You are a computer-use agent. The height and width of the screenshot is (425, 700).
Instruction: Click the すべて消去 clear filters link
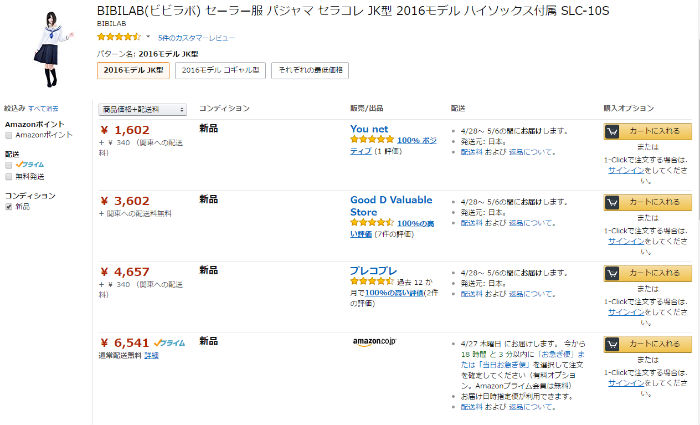44,108
